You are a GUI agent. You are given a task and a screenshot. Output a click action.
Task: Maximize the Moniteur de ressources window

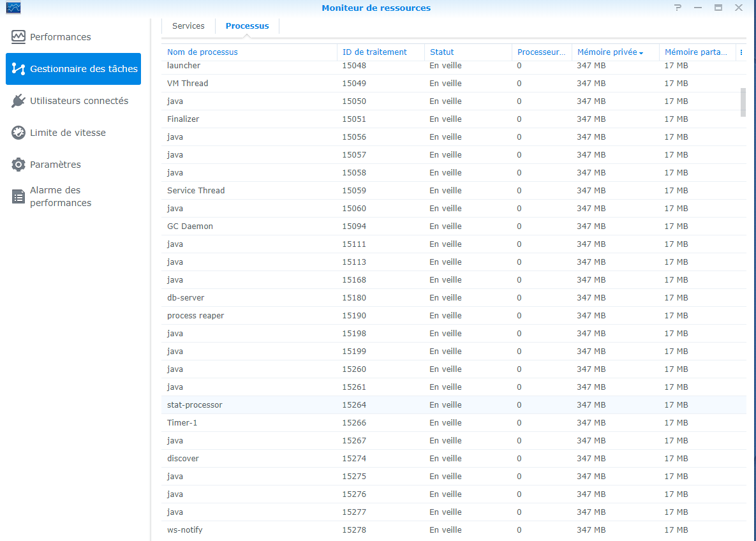(718, 8)
